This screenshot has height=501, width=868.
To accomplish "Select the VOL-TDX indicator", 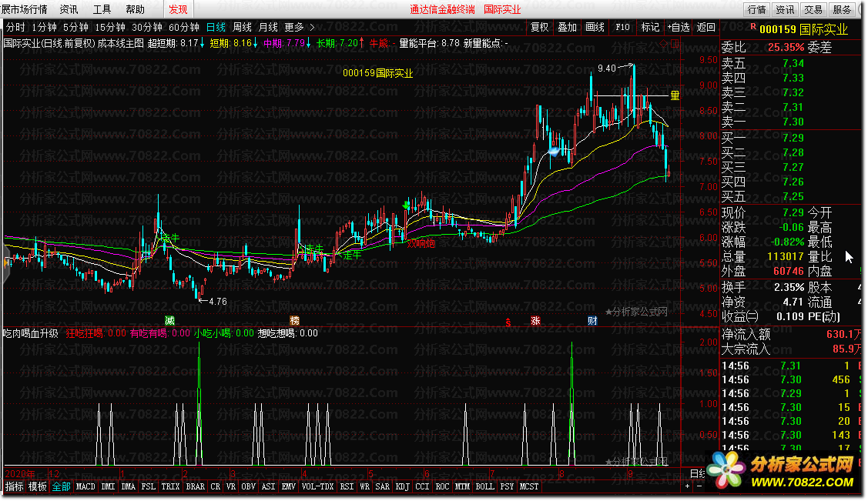I will [318, 486].
